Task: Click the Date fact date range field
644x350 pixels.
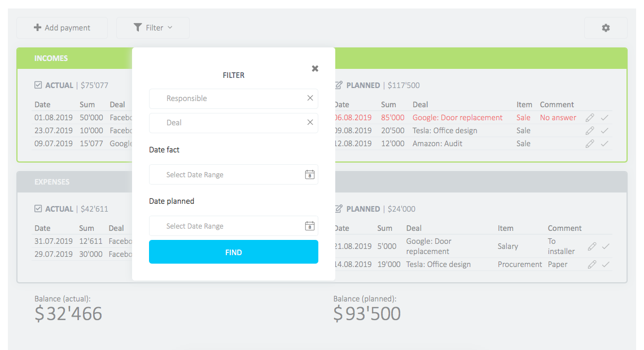Action: [x=233, y=174]
